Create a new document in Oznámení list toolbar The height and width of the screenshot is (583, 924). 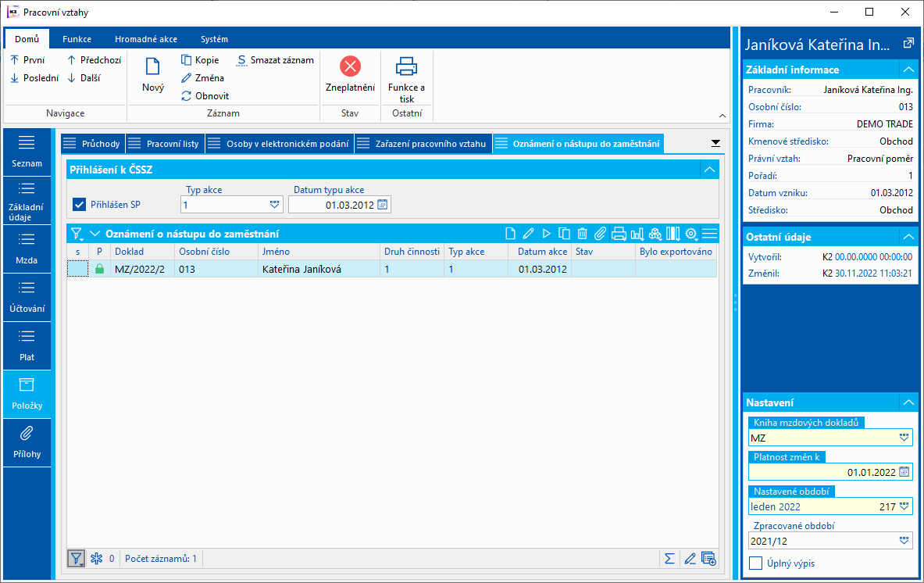coord(510,234)
